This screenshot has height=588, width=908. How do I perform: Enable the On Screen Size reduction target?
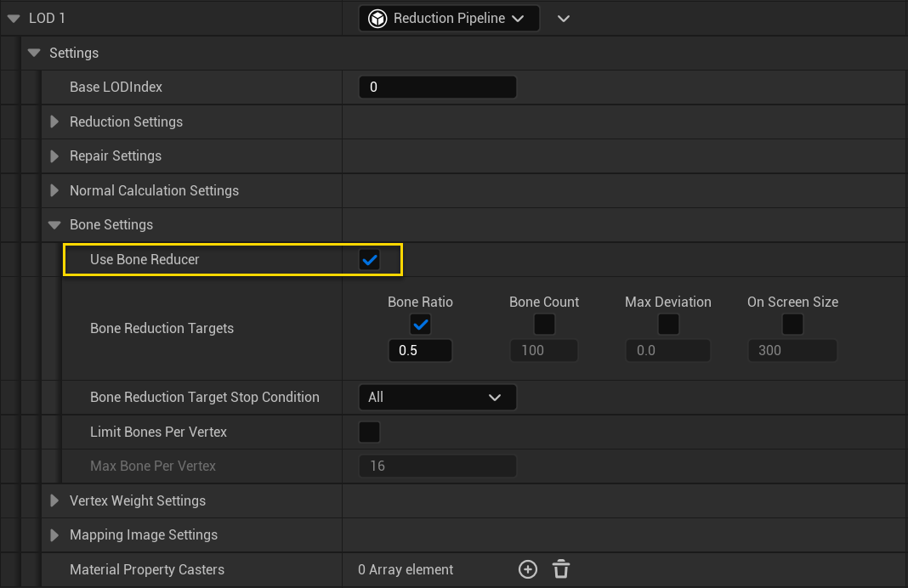pyautogui.click(x=792, y=324)
